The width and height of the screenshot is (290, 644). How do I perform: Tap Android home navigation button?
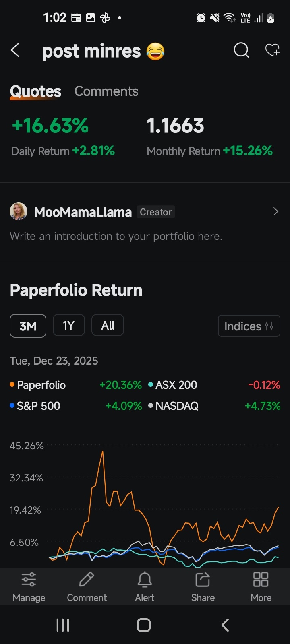[144, 625]
